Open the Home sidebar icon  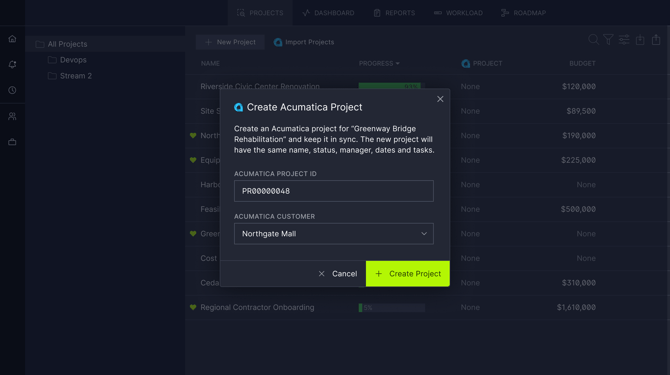coord(12,39)
